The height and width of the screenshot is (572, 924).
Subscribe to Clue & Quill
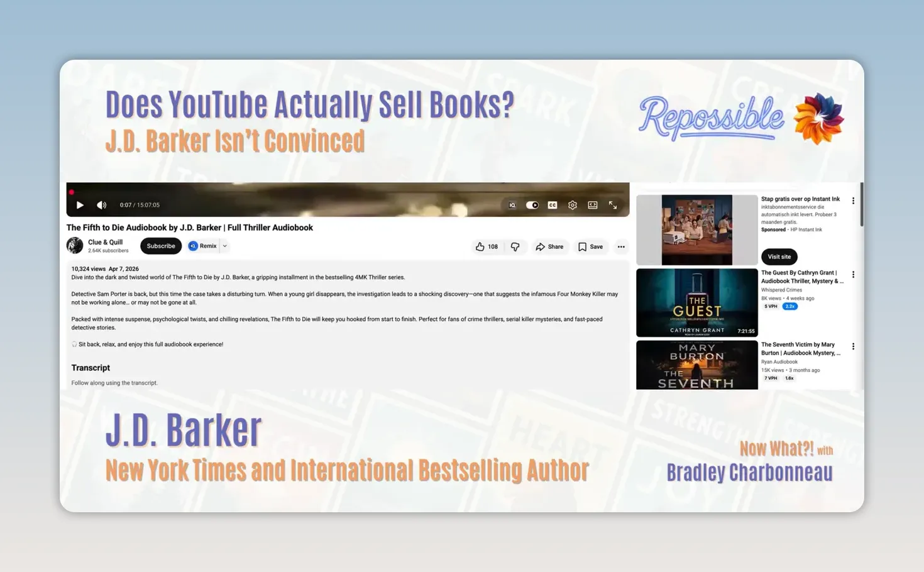(x=161, y=246)
